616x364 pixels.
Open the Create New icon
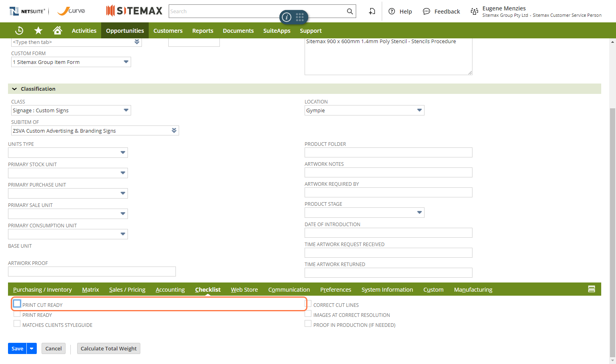point(372,11)
